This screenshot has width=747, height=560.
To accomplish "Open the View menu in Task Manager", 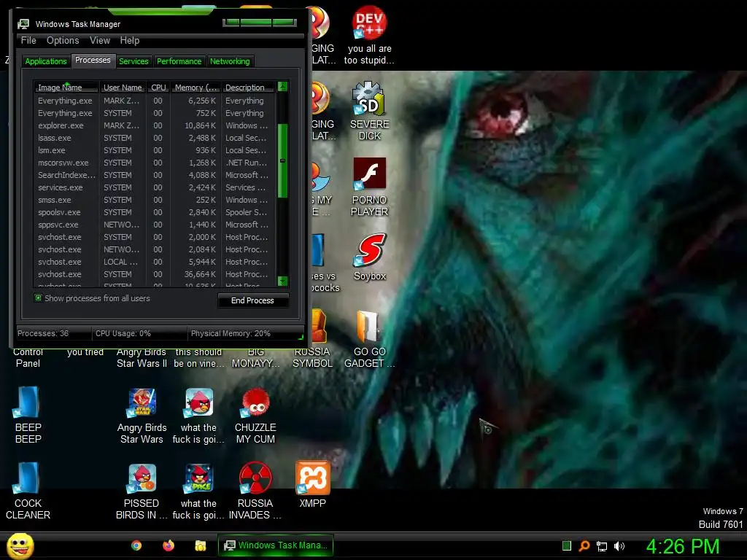I will point(99,41).
